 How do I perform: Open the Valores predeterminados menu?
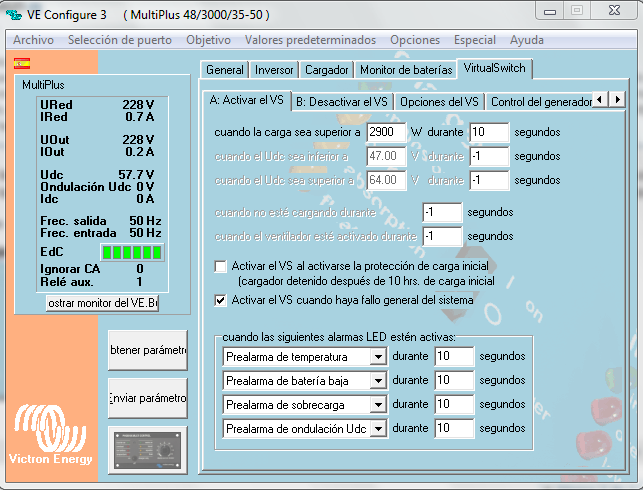[x=310, y=40]
